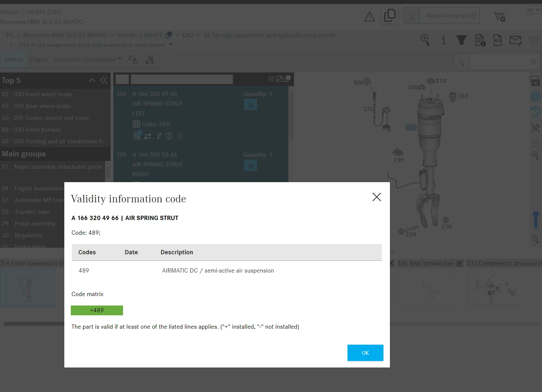Screen dimensions: 542x392
Task: Click Mercedes-AMG GLS 63 4MATIC breadcrumb
Action: pyautogui.click(x=65, y=35)
